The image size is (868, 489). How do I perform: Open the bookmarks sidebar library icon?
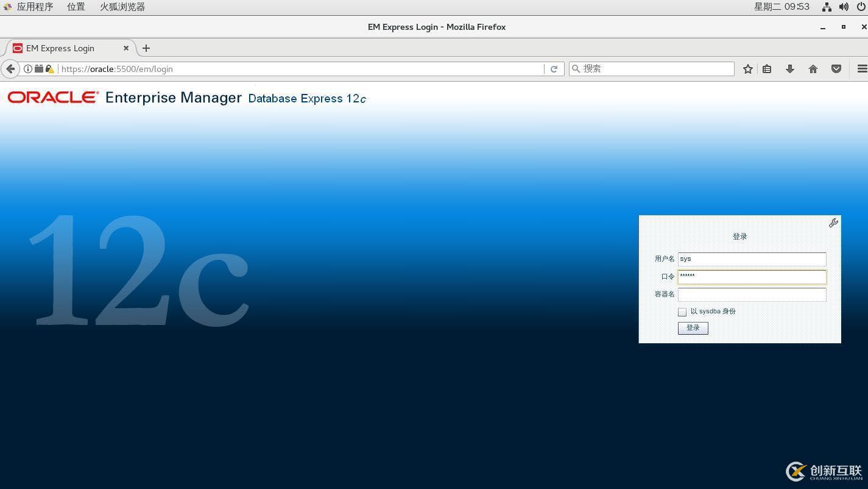[767, 69]
